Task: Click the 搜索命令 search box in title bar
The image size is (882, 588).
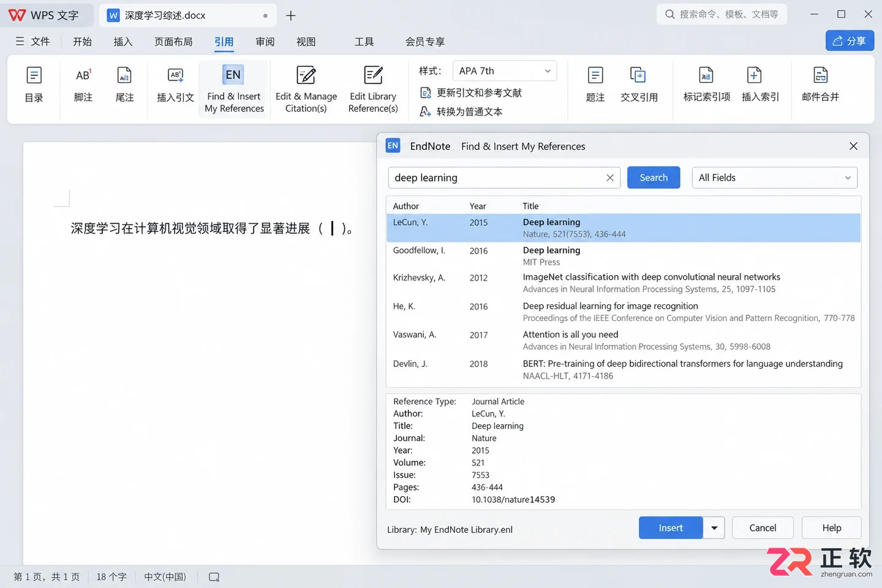Action: (722, 14)
